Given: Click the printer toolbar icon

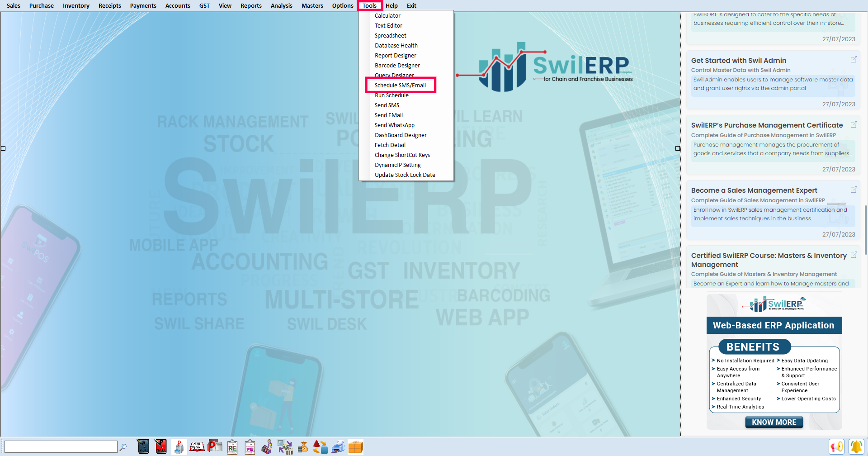Looking at the screenshot, I should pyautogui.click(x=338, y=446).
